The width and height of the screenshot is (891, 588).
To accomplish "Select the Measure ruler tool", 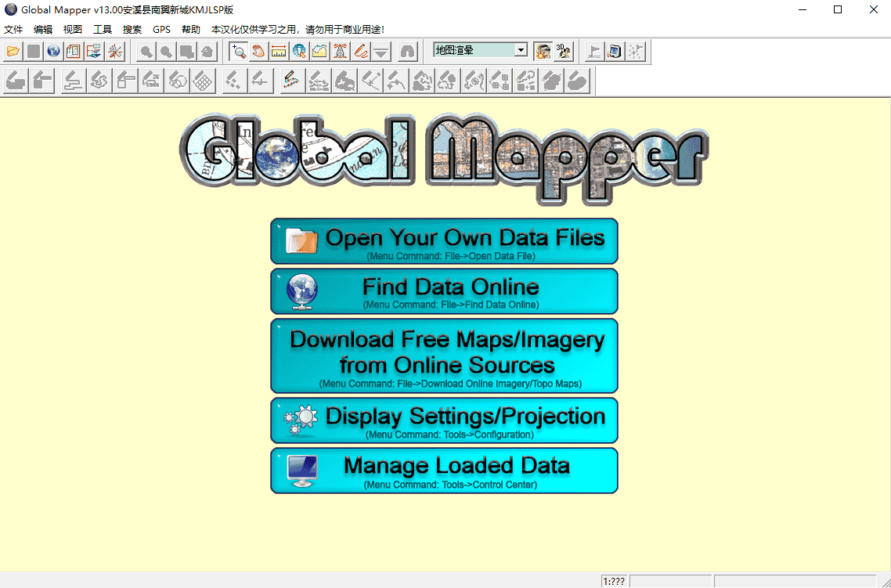I will pos(279,52).
